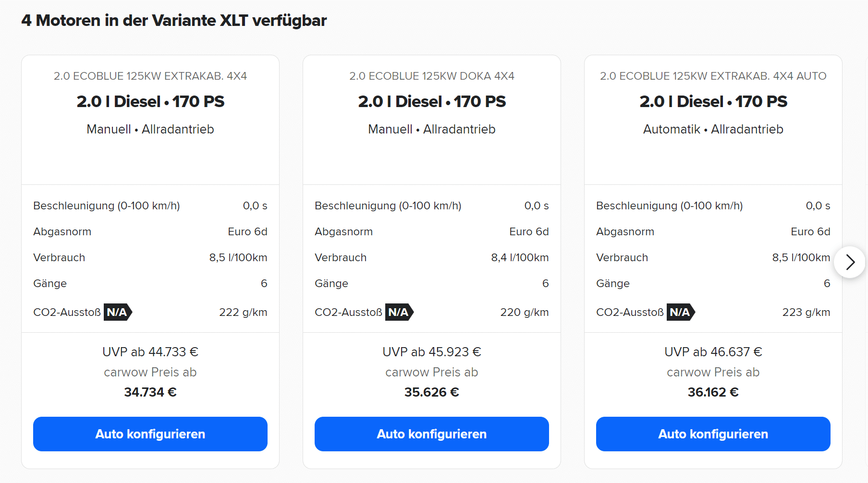The height and width of the screenshot is (483, 868).
Task: Click the 35.626 € carwow price
Action: 432,392
